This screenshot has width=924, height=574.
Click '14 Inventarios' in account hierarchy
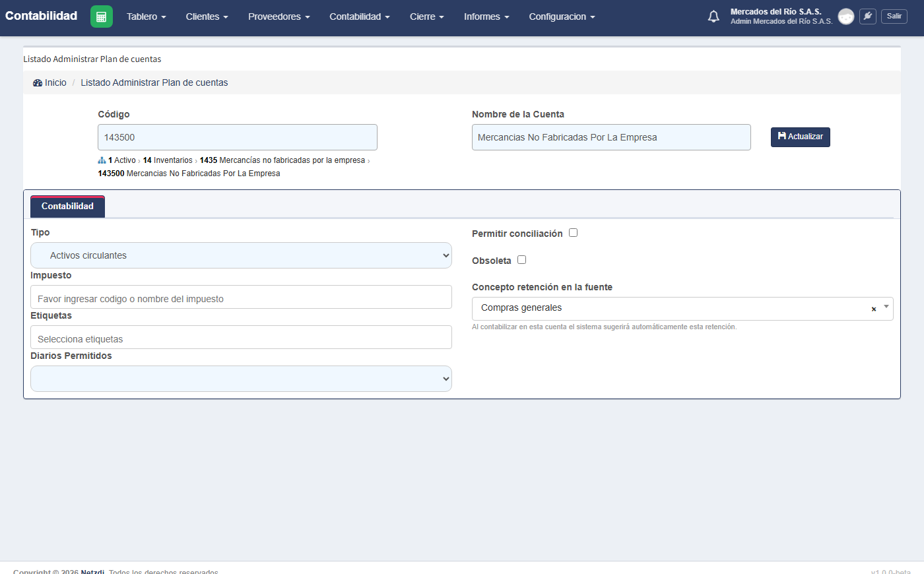coord(168,160)
